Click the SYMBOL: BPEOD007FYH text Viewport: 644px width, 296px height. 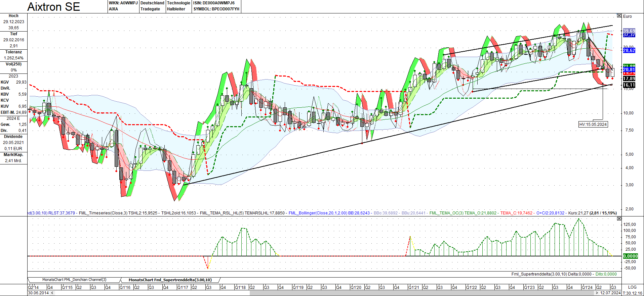point(216,9)
